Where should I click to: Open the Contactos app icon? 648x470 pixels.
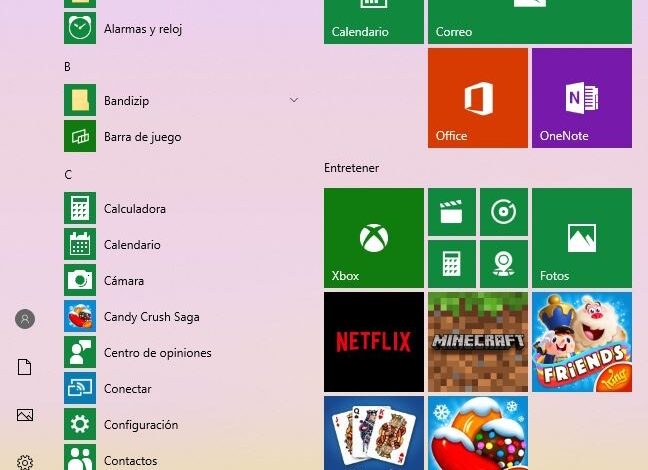point(80,457)
